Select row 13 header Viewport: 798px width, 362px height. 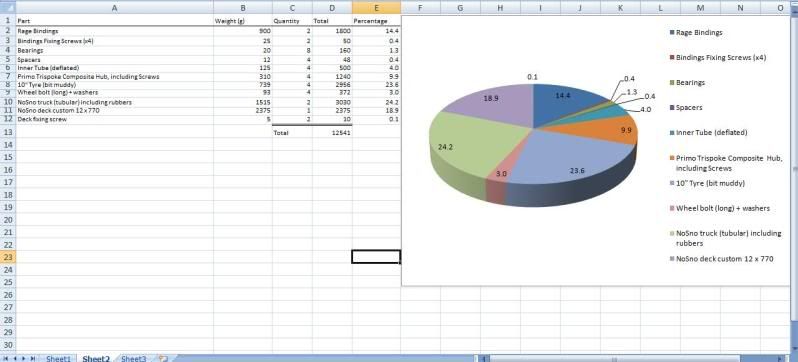(x=8, y=132)
